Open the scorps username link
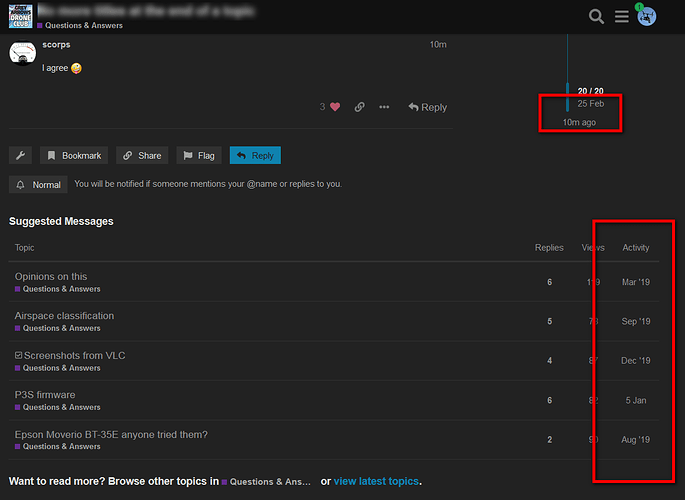Screen dimensions: 685x500 (x=56, y=45)
